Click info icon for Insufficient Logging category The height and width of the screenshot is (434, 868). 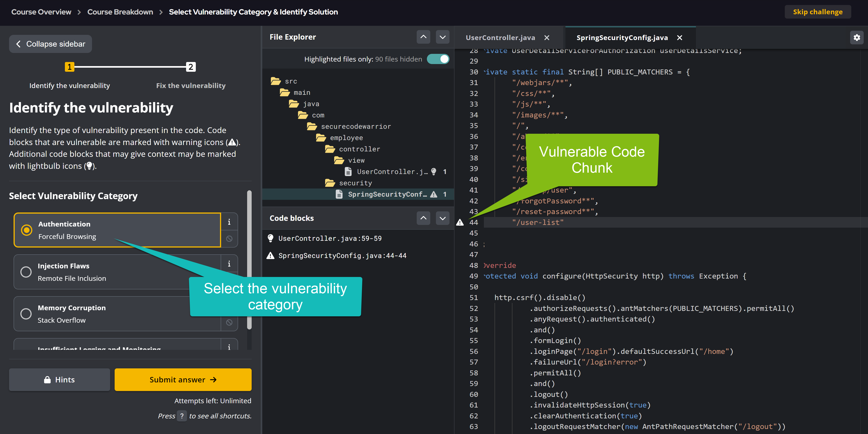pyautogui.click(x=229, y=346)
